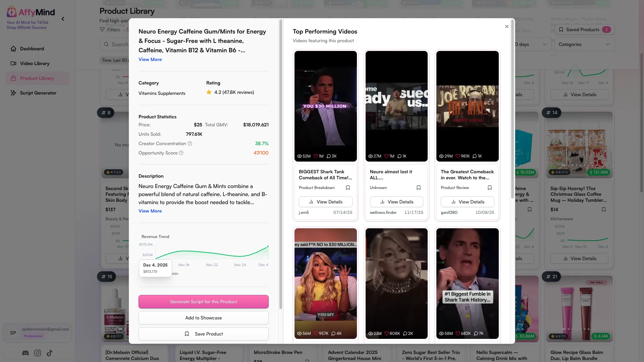Image resolution: width=644 pixels, height=362 pixels.
Task: Expand product title with first View More
Action: (150, 59)
